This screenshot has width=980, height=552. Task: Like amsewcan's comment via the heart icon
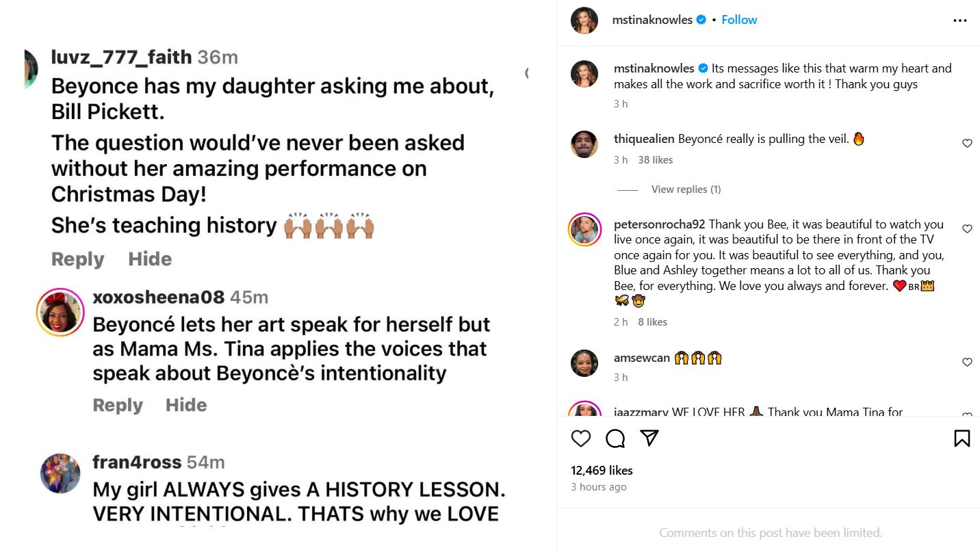(x=967, y=363)
